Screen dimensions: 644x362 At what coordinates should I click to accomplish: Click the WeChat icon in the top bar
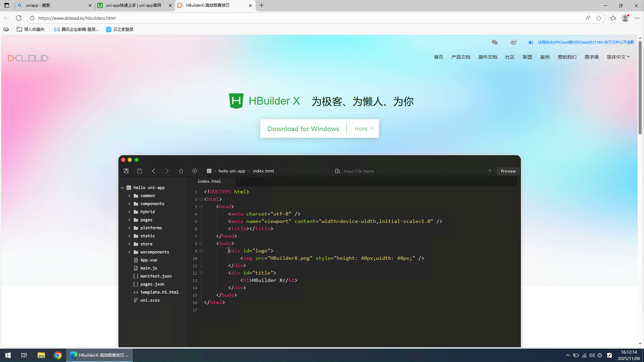495,42
